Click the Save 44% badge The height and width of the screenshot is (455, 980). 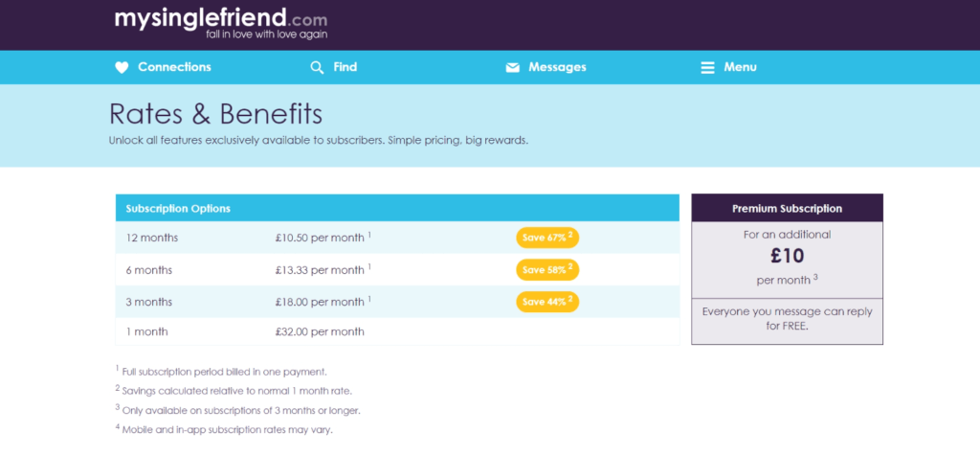547,302
